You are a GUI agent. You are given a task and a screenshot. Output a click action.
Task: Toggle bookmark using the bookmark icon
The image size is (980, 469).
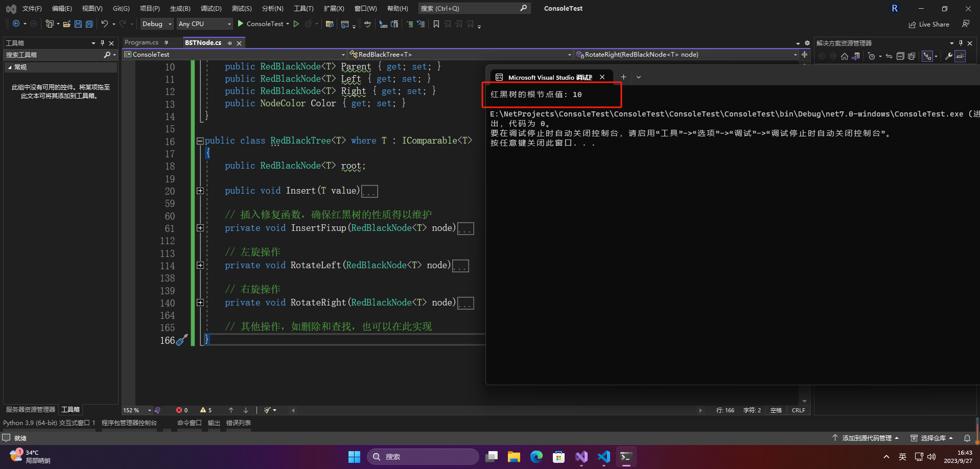(x=436, y=24)
